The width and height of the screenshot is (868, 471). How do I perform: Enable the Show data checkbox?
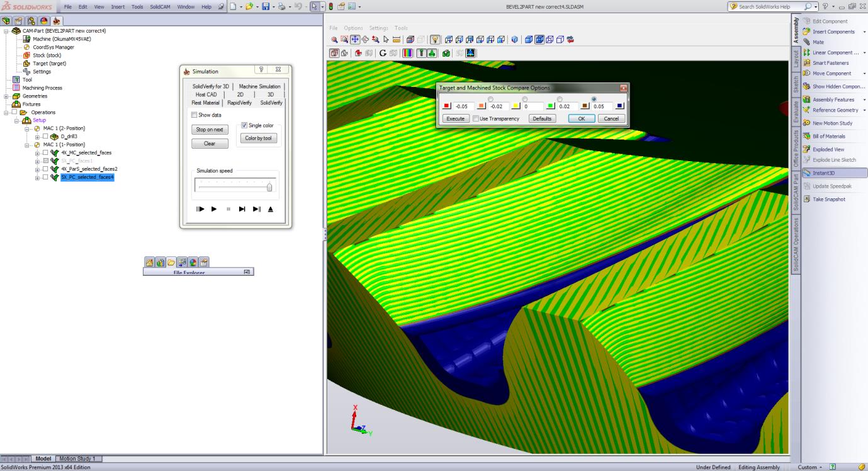[x=194, y=115]
